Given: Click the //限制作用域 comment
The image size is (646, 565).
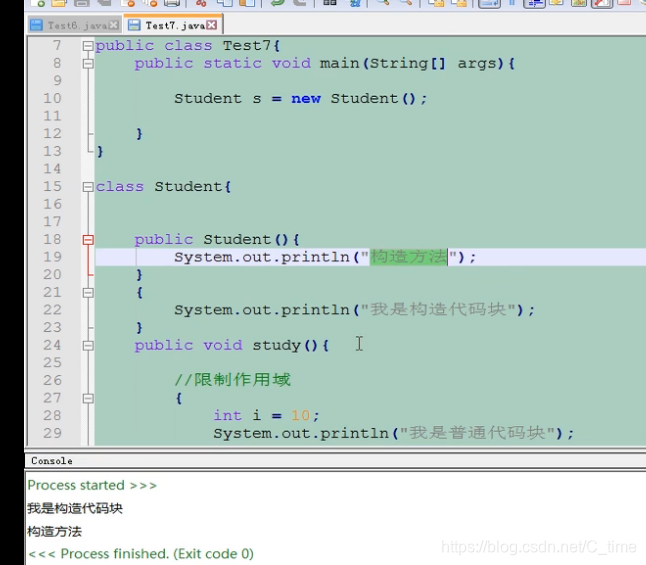Looking at the screenshot, I should click(233, 380).
